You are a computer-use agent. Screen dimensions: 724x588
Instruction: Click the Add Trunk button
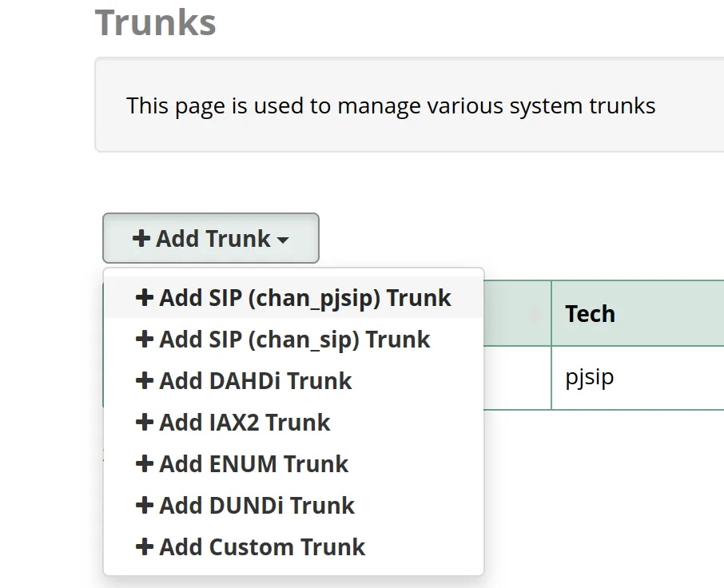(210, 238)
